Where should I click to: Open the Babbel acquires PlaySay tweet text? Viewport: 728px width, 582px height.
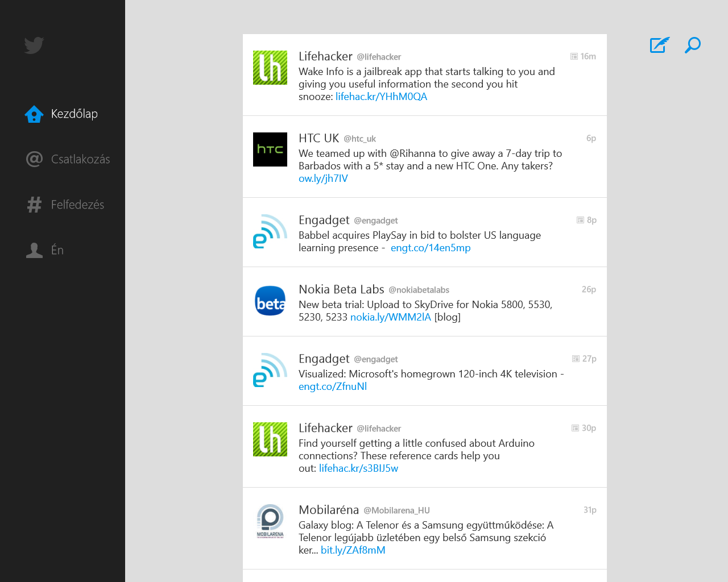420,242
